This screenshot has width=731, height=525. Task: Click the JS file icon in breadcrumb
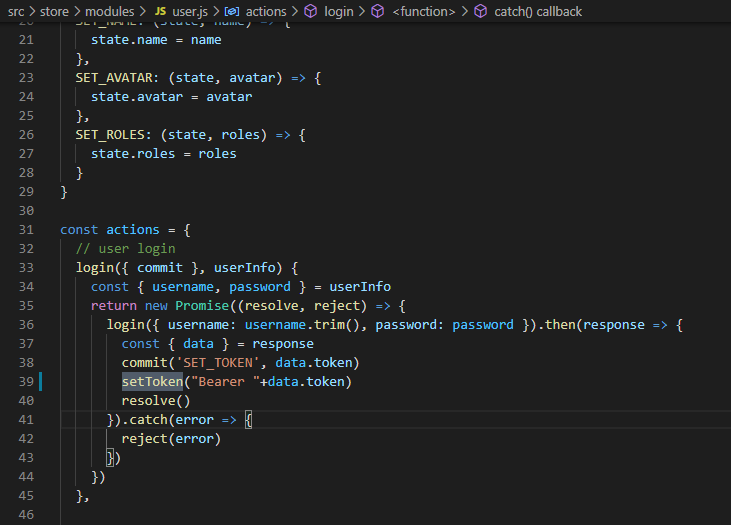(160, 11)
